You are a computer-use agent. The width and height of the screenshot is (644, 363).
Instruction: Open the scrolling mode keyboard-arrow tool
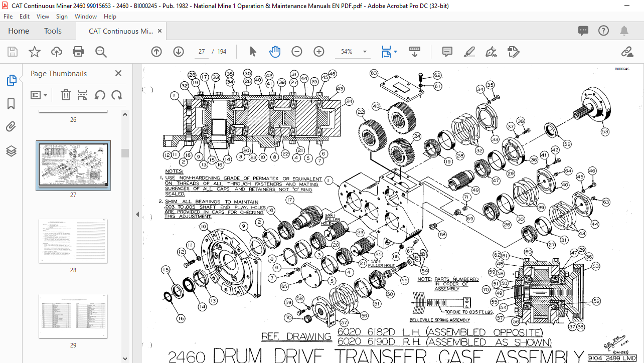tap(415, 52)
